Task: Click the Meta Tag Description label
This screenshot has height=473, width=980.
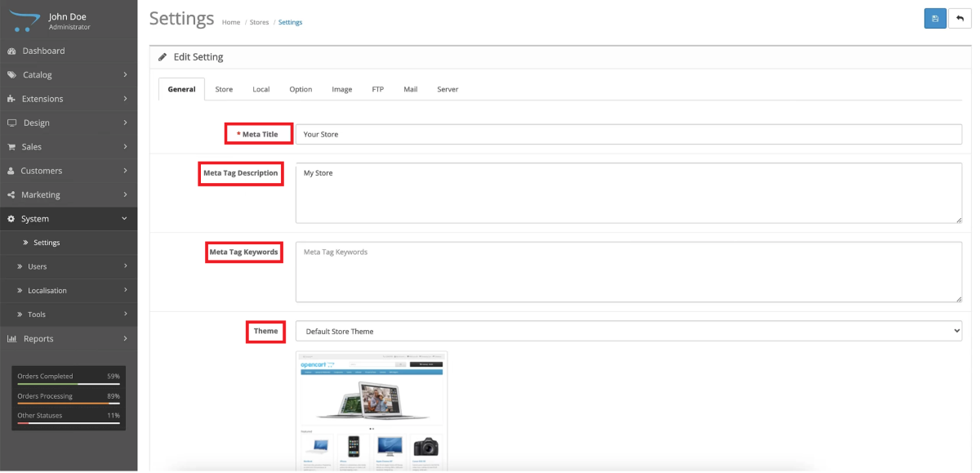Action: pyautogui.click(x=240, y=173)
